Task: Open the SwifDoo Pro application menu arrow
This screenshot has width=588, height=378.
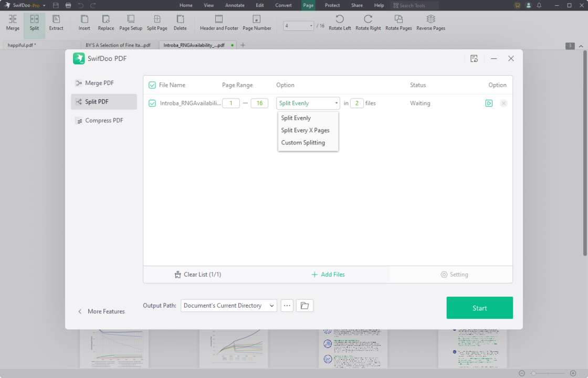Action: 44,6
